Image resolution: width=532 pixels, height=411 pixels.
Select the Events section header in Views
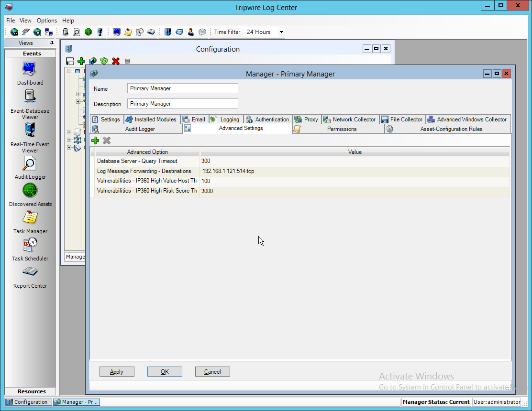31,54
